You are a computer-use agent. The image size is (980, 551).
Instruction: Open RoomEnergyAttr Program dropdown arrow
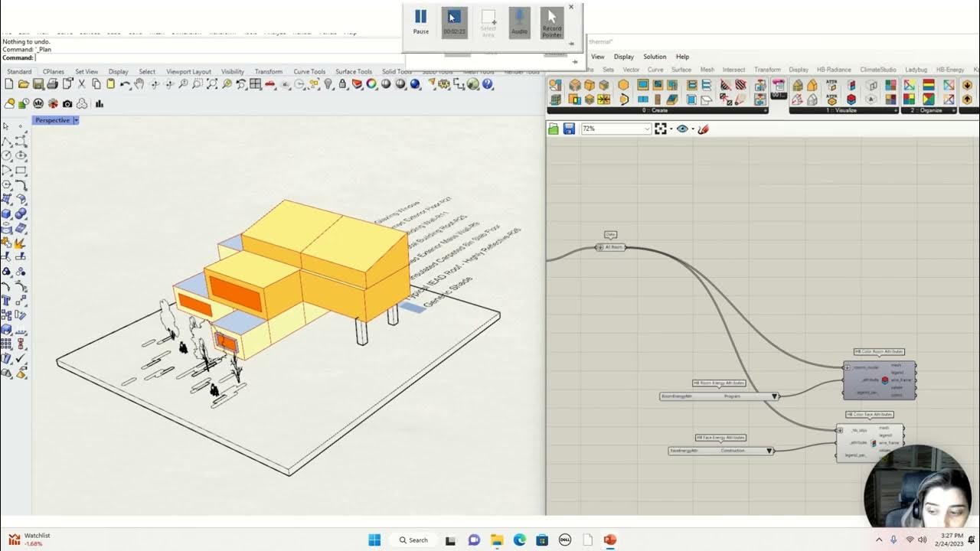coord(775,396)
